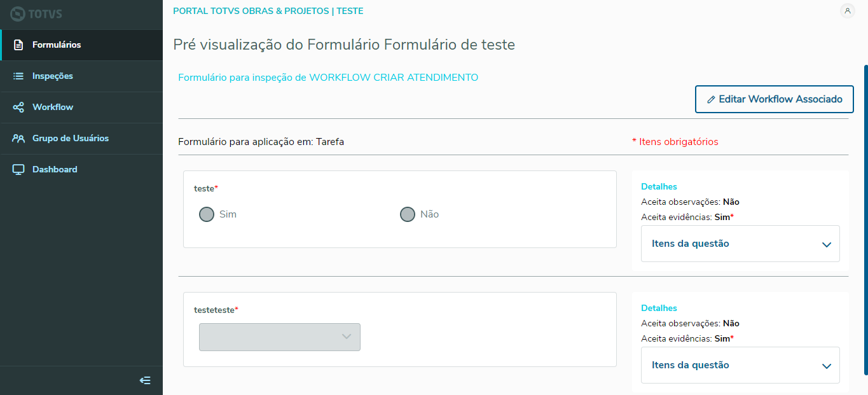The image size is (868, 395).
Task: Collapse the sidebar using the arrow icon
Action: tap(145, 380)
